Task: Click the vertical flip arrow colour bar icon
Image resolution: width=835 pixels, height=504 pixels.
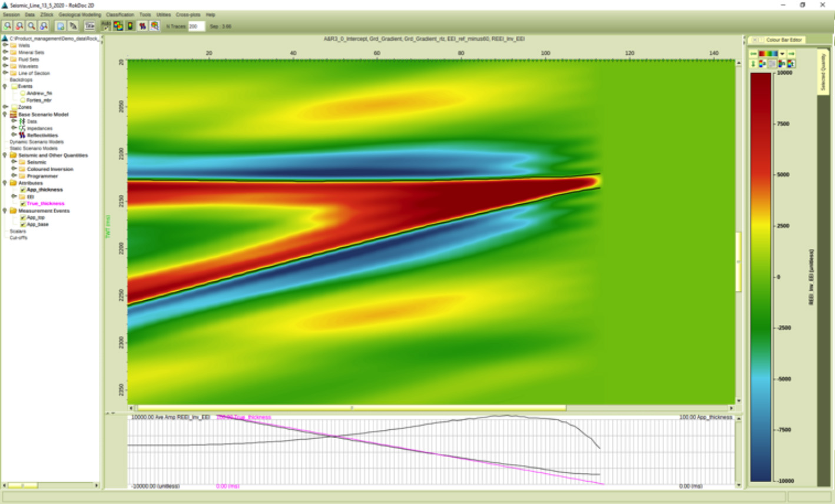Action: [x=753, y=64]
